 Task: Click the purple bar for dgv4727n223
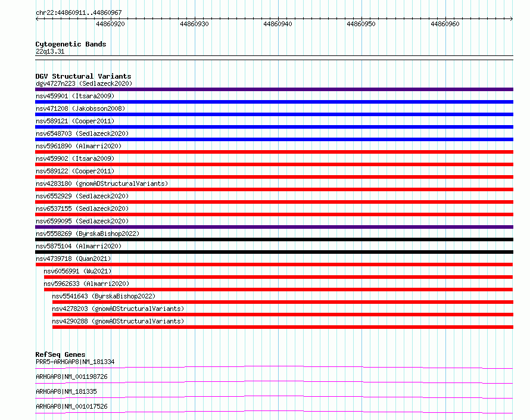[274, 89]
